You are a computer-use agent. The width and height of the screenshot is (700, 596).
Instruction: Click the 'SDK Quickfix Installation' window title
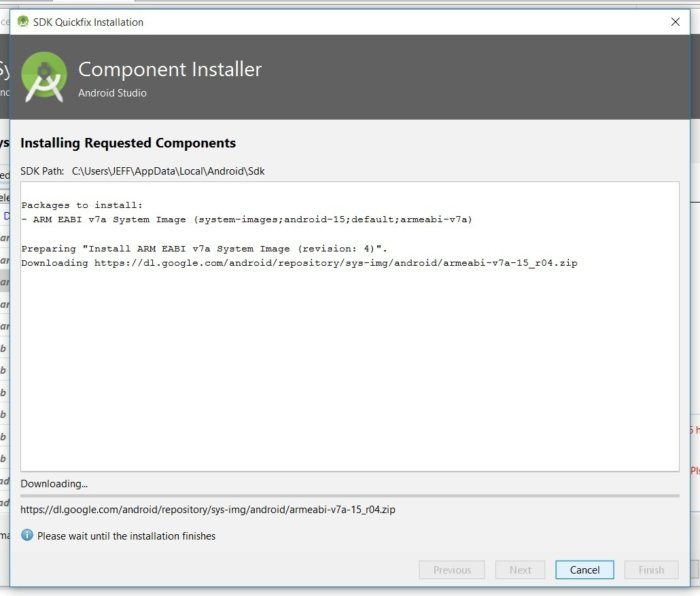coord(88,22)
